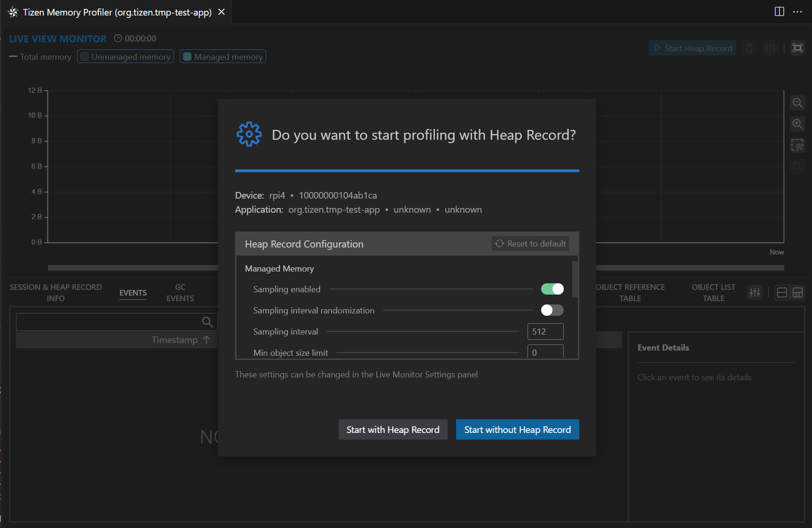This screenshot has width=812, height=528.
Task: Disable the Sampling enabled toggle
Action: coord(552,289)
